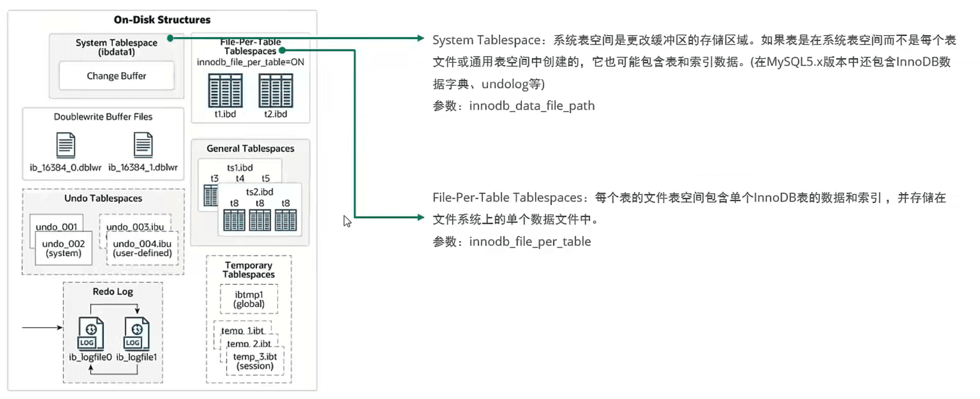
Task: Click the 't5' label in ts1.ibd
Action: 265,179
